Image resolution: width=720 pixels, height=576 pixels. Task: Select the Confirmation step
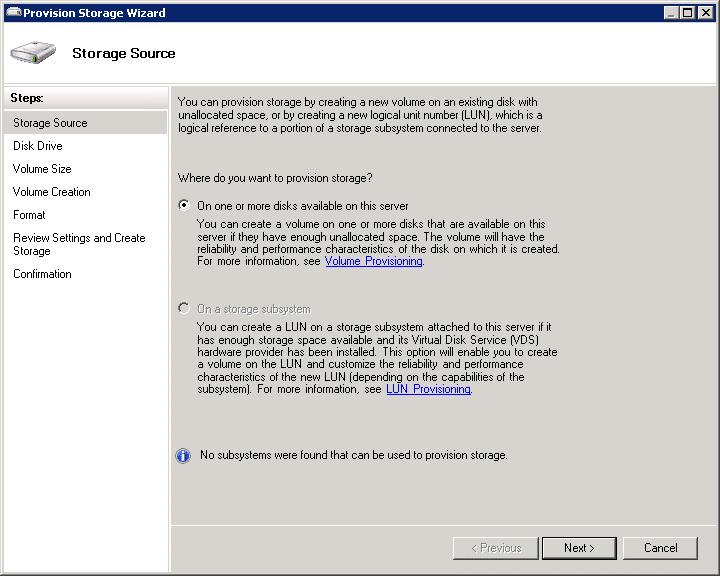[x=42, y=274]
